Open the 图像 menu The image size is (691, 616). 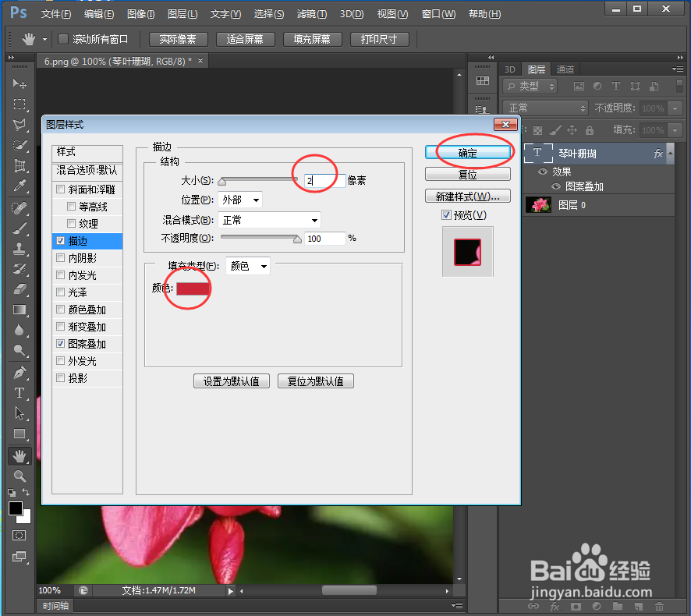(x=141, y=14)
